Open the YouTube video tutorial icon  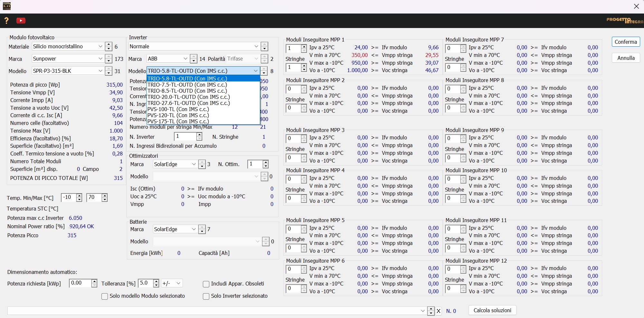pyautogui.click(x=21, y=21)
